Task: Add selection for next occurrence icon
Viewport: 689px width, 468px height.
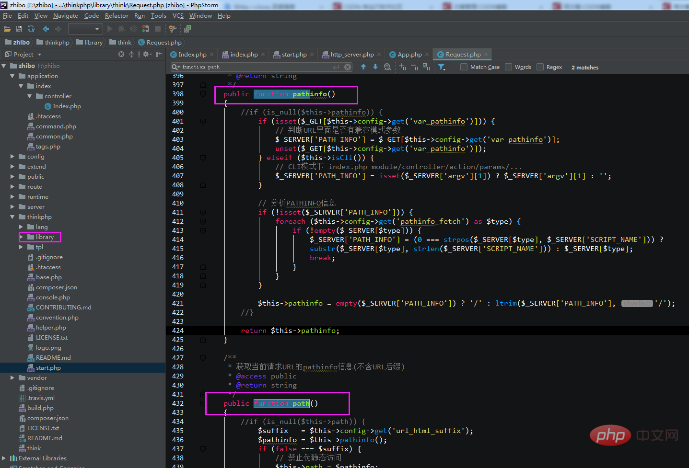Action: point(403,67)
